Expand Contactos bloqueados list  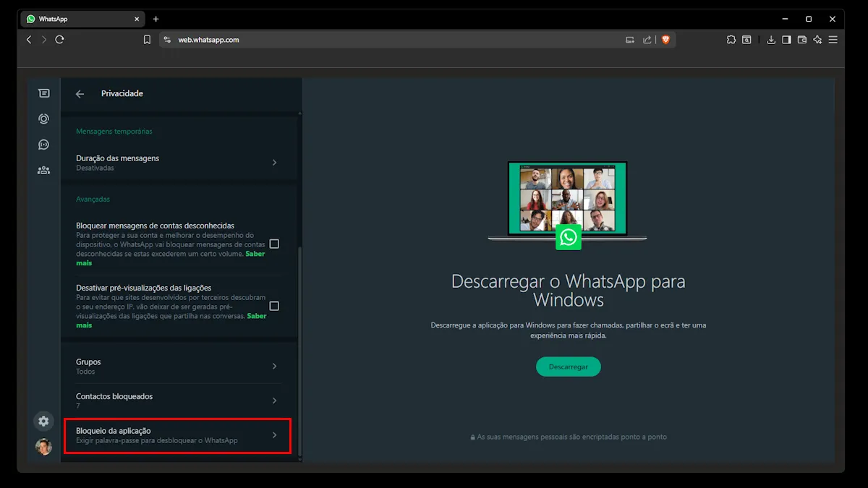tap(177, 401)
